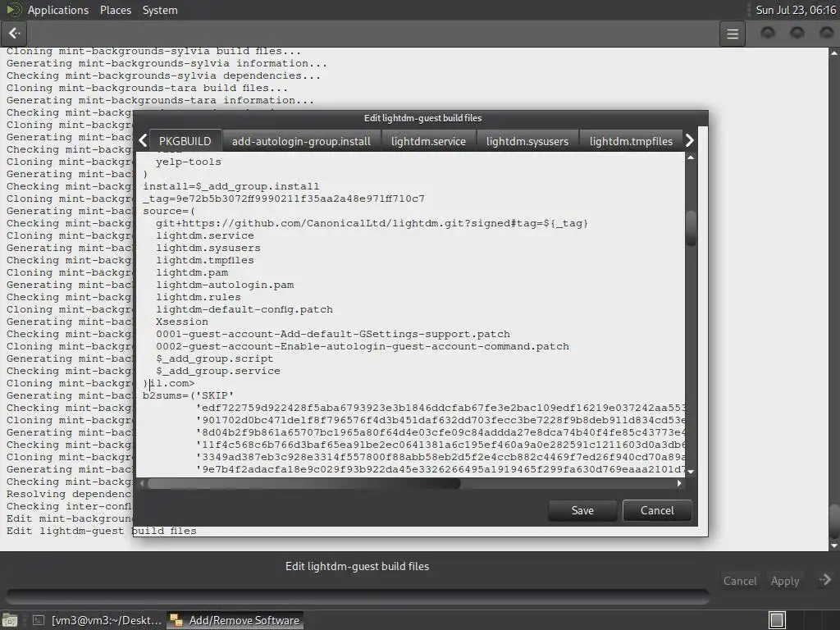The image size is (840, 630).
Task: Select the Add/Remove Software taskbar entry
Action: click(x=235, y=620)
